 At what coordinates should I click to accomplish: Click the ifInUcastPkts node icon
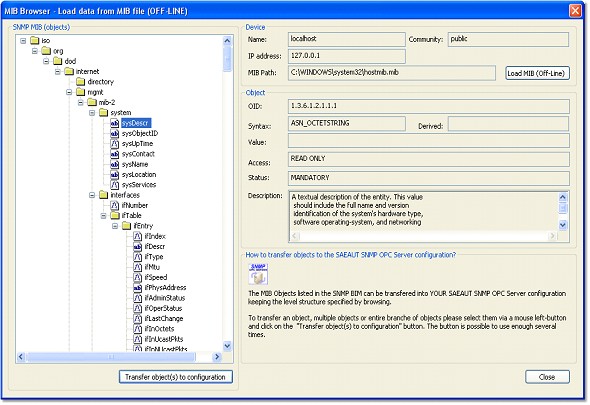(x=138, y=339)
